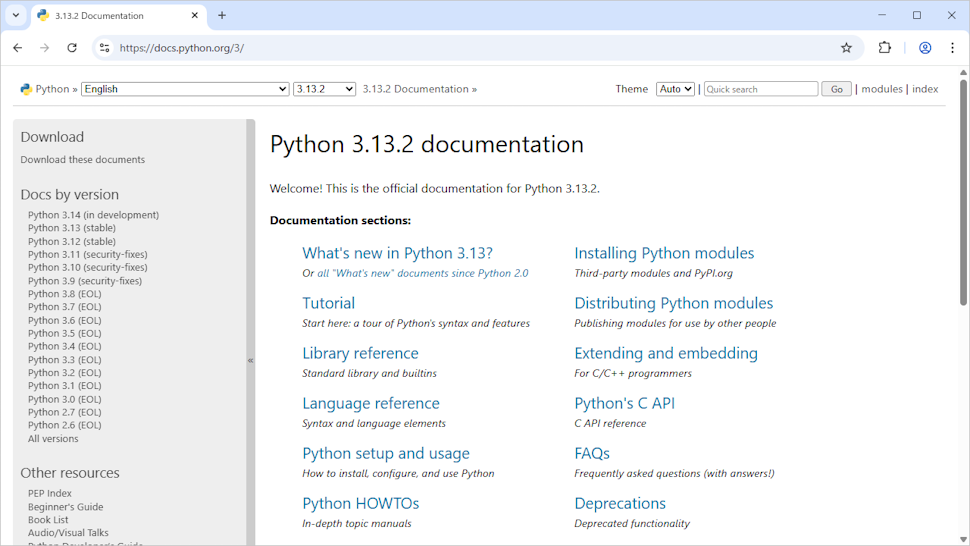Open the browser extensions puzzle icon
Image resolution: width=970 pixels, height=546 pixels.
[885, 48]
